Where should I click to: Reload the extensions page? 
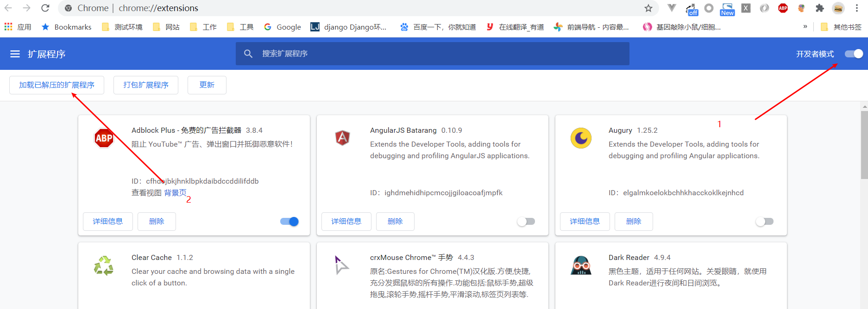pyautogui.click(x=45, y=8)
